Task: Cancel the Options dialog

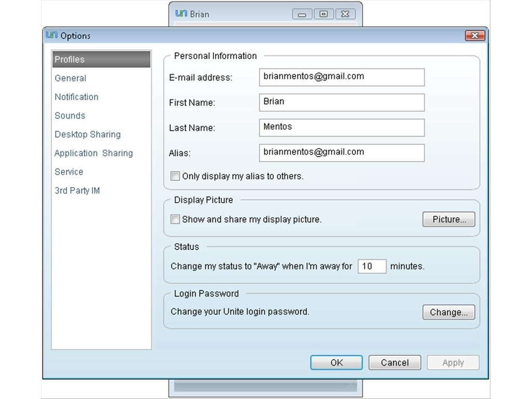Action: 395,363
